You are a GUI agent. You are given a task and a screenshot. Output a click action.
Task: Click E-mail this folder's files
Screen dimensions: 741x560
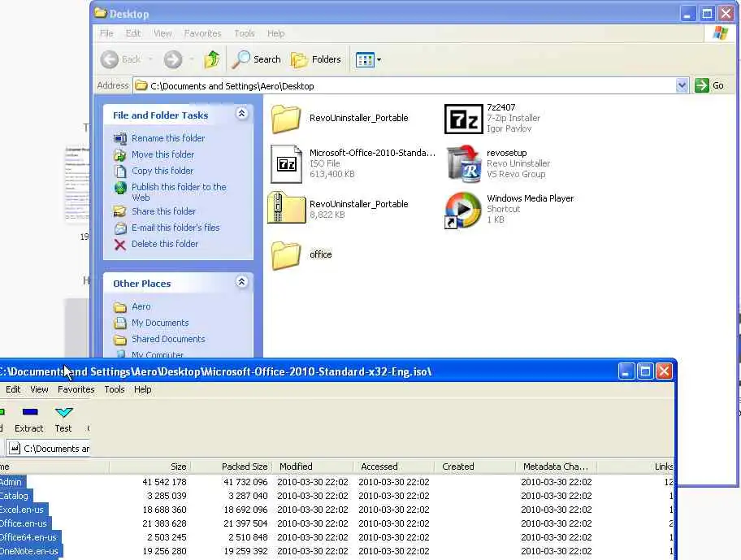pyautogui.click(x=175, y=228)
